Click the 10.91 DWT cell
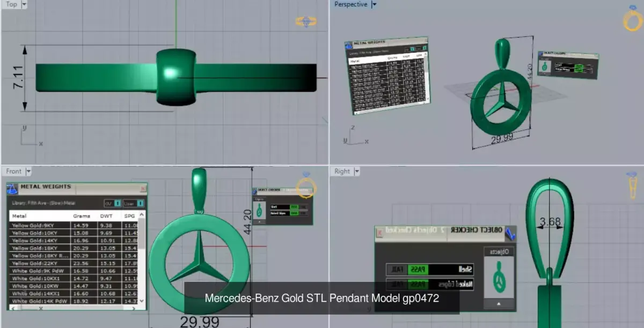 pos(110,241)
